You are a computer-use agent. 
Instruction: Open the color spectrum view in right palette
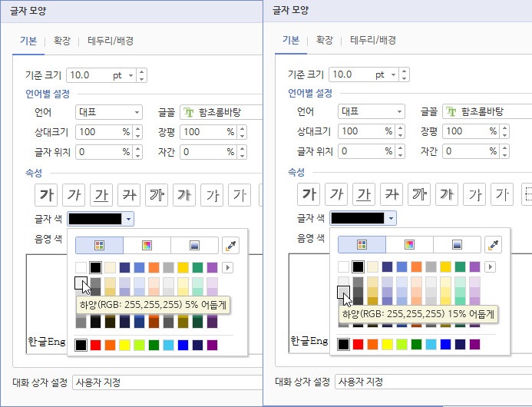click(x=409, y=245)
